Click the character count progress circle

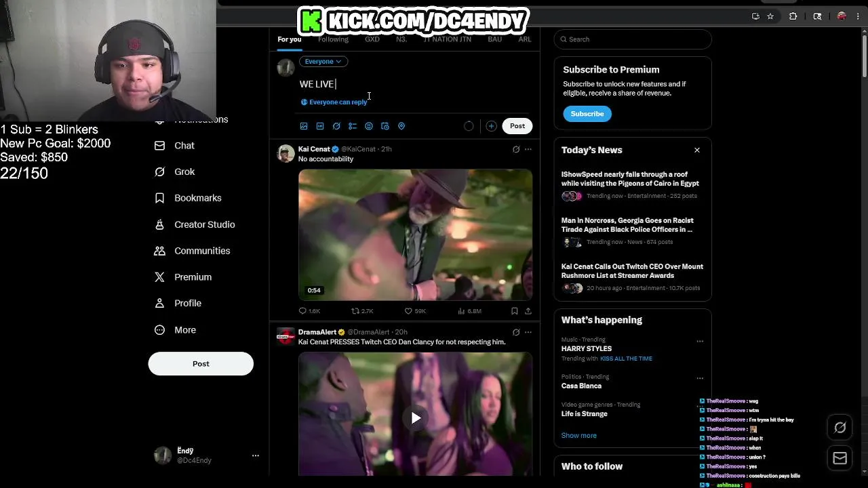tap(469, 126)
